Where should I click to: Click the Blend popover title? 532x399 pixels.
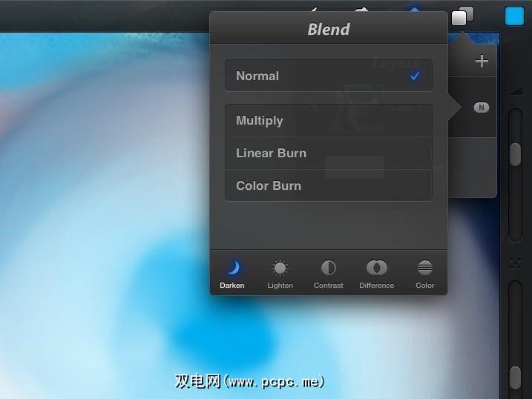coord(329,29)
